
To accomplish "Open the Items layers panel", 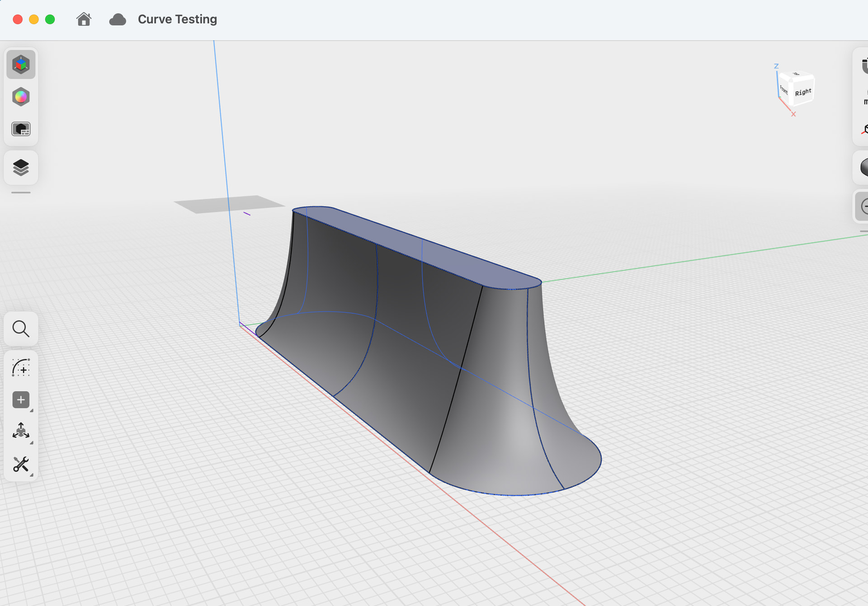I will (x=21, y=168).
